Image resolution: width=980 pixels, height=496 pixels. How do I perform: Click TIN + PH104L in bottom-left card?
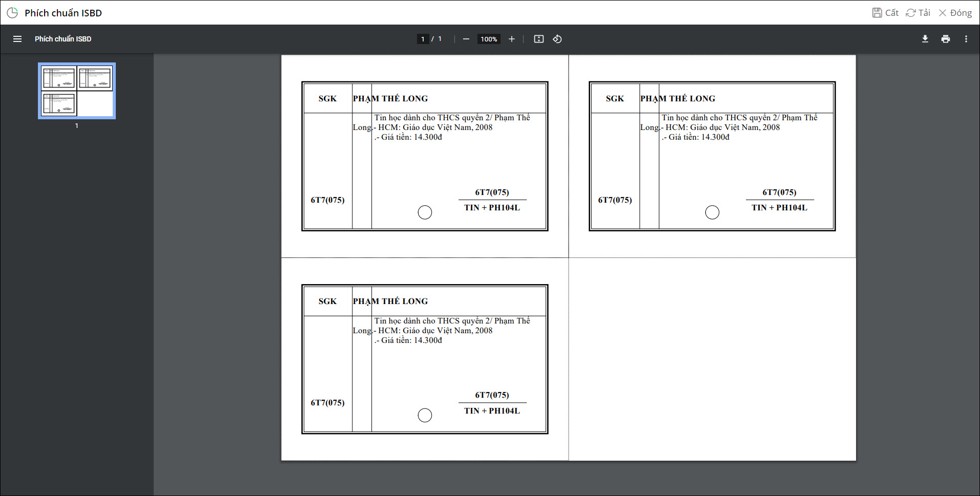[x=492, y=411]
